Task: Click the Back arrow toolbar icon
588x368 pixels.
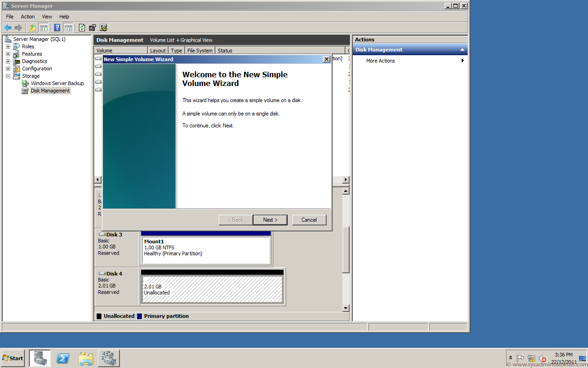Action: (8, 28)
